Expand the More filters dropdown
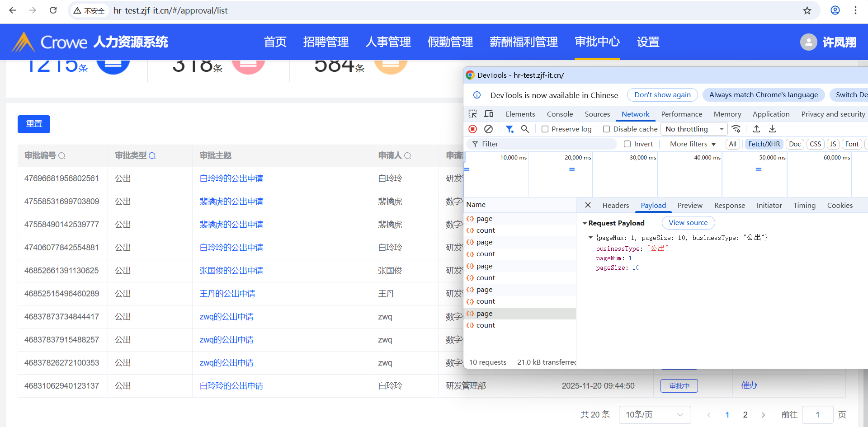Image resolution: width=868 pixels, height=427 pixels. (x=693, y=144)
